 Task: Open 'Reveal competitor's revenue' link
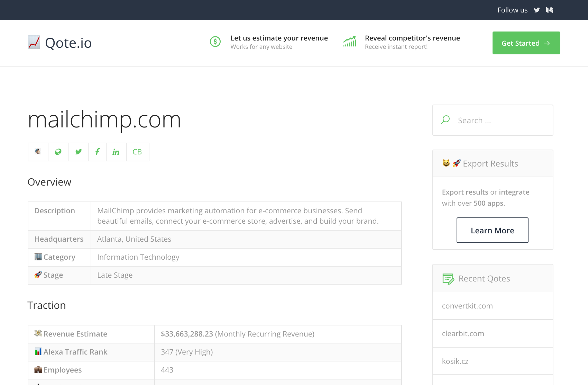click(x=412, y=38)
